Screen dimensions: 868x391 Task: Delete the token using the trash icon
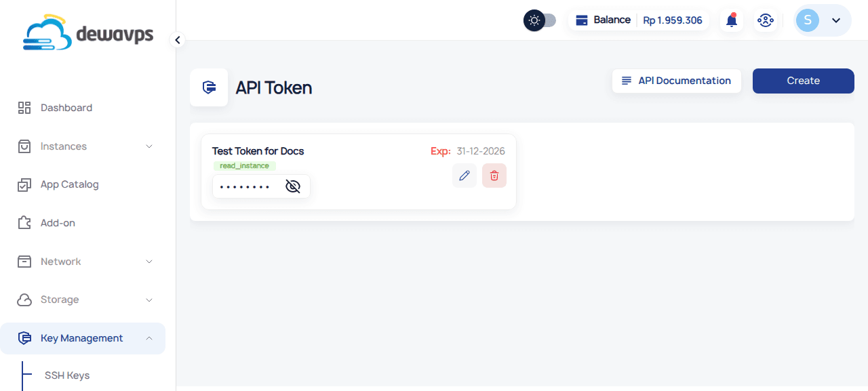click(x=494, y=175)
